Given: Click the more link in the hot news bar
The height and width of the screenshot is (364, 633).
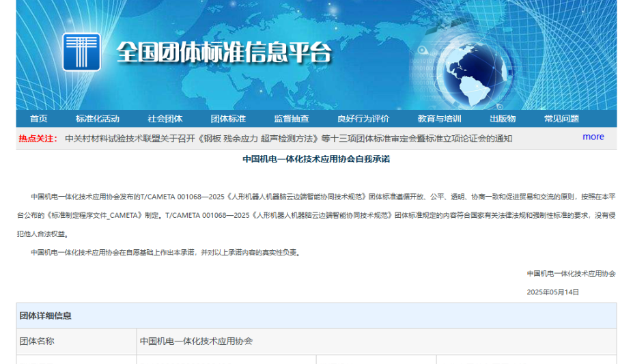Looking at the screenshot, I should pyautogui.click(x=593, y=137).
